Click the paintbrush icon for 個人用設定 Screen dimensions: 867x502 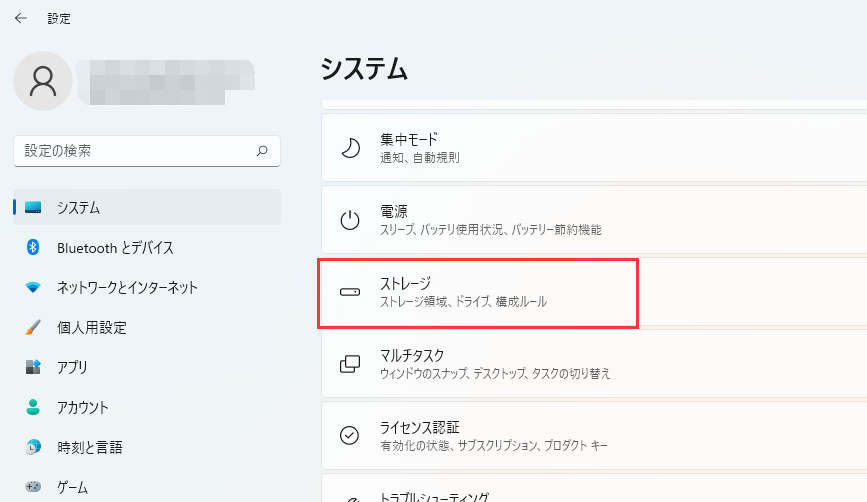33,327
